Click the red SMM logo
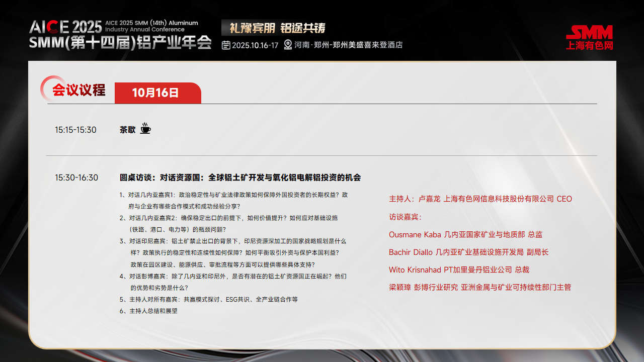 [x=590, y=32]
